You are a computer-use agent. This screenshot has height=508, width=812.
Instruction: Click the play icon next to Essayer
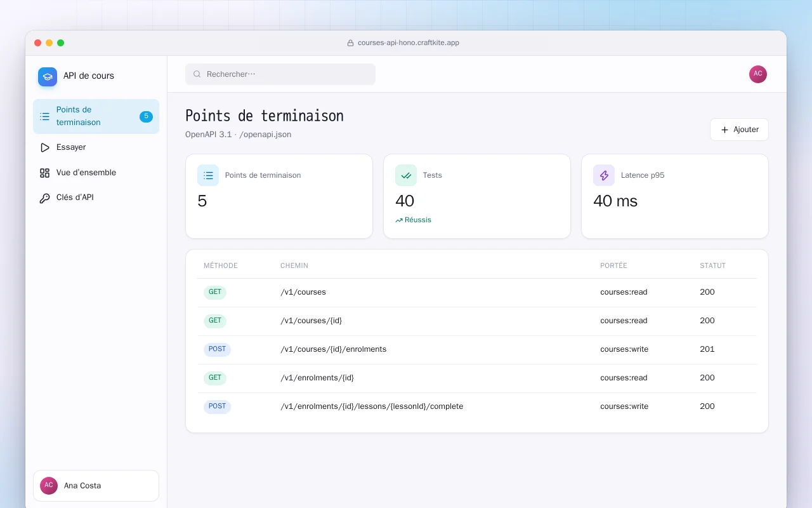pyautogui.click(x=44, y=147)
